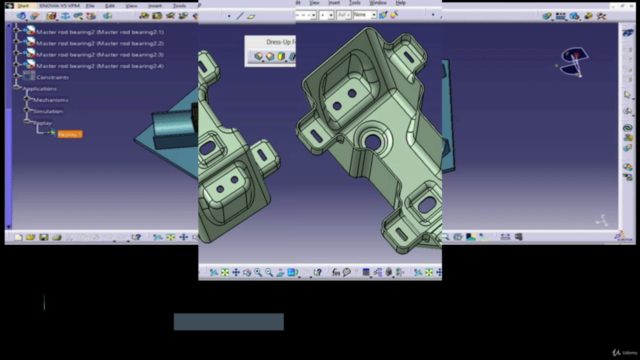The image size is (640, 360).
Task: Click the What's This icon in the part bottom toolbar
Action: coord(317,272)
